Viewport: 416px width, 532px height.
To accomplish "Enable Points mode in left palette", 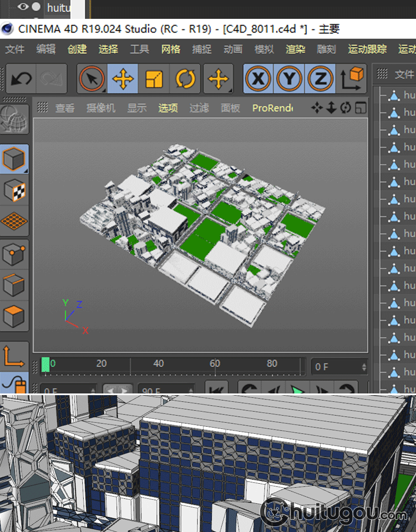I will tap(14, 255).
